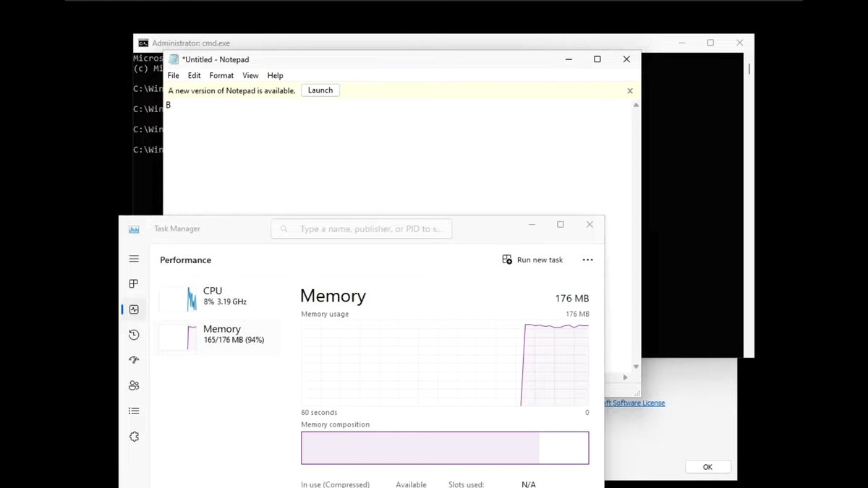Open the View menu in Notepad

pyautogui.click(x=250, y=76)
